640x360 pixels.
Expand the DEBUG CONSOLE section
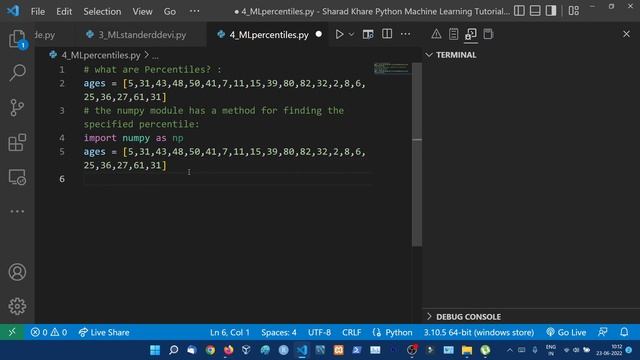429,317
